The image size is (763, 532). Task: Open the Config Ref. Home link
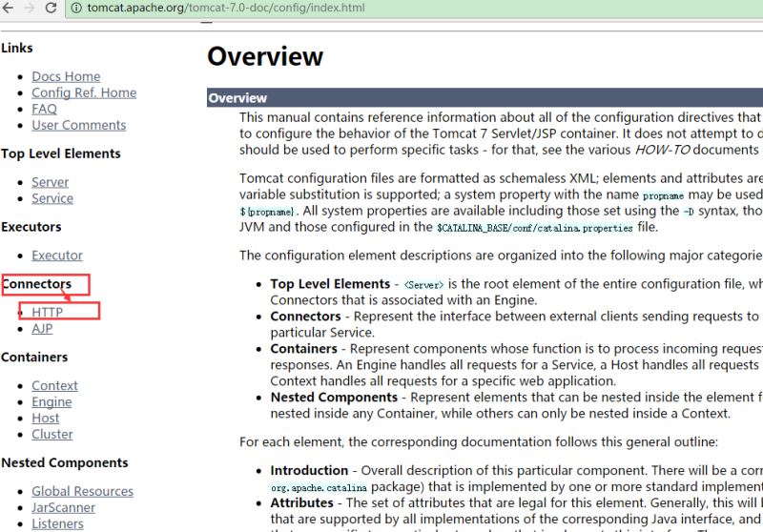pos(84,92)
